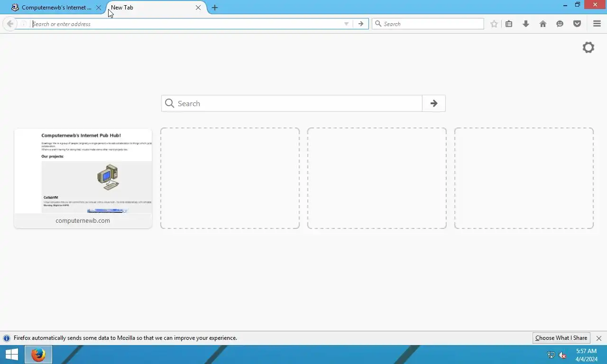Open the Windows Start button
Viewport: 607px width, 364px height.
12,355
